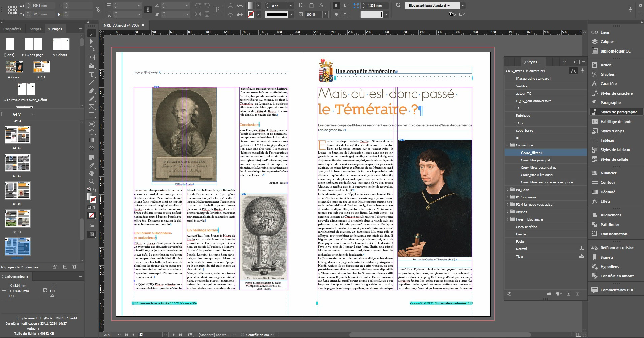Switch to the Propriétés tab
644x338 pixels.
pos(12,29)
